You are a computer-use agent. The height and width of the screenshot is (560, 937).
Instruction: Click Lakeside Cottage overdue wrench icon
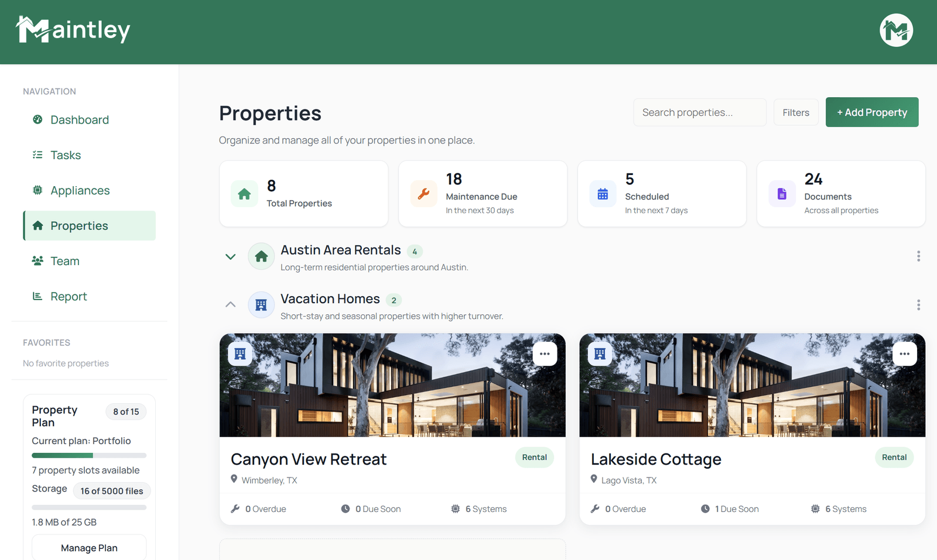pyautogui.click(x=595, y=509)
